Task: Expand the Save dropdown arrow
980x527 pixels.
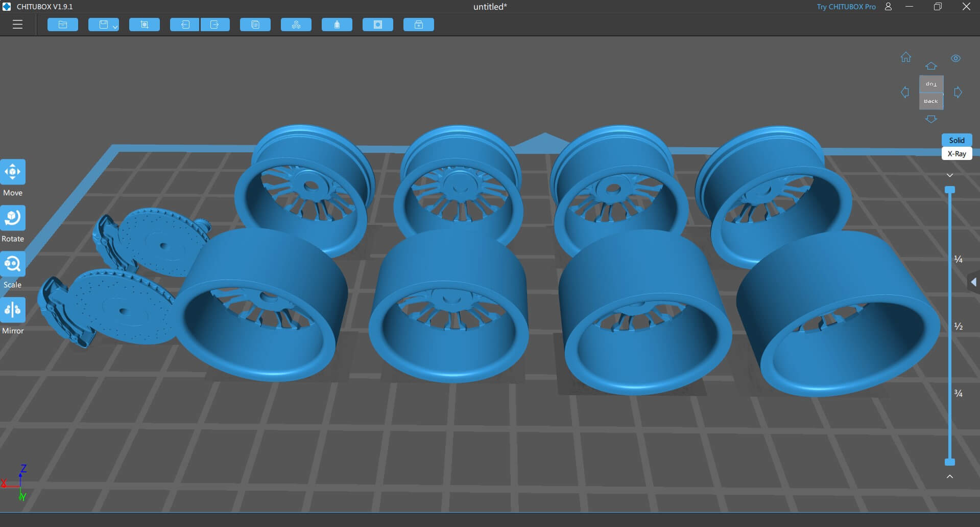Action: pos(115,26)
